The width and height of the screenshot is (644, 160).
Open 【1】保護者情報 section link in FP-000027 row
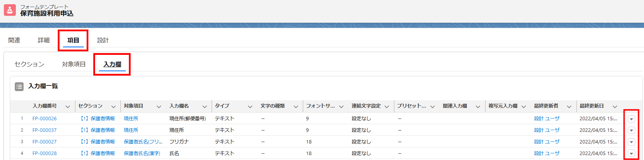pyautogui.click(x=97, y=142)
